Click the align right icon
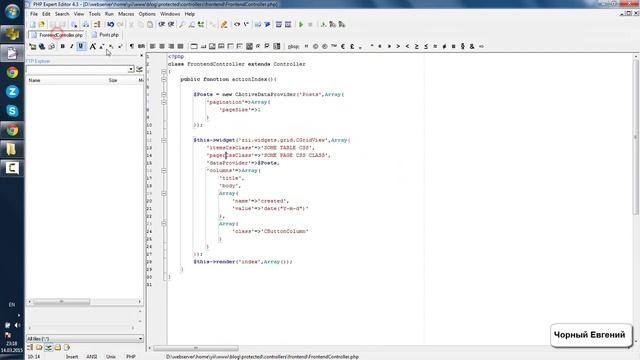 [x=171, y=47]
